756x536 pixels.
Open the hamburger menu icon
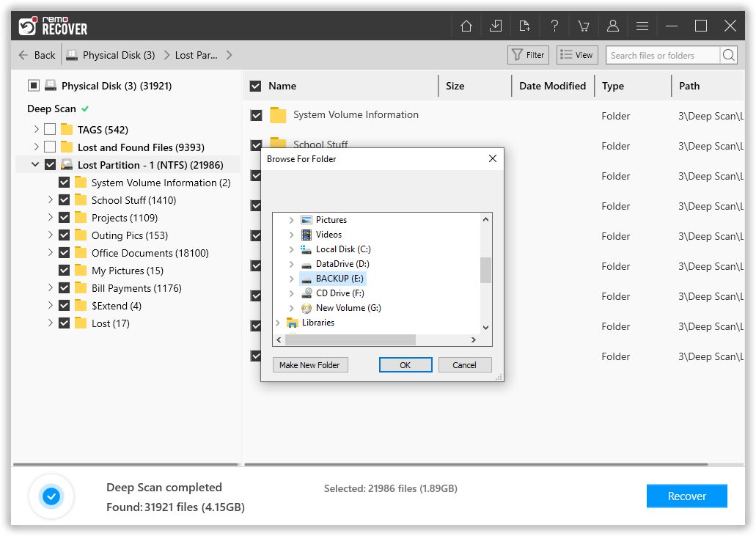[642, 25]
